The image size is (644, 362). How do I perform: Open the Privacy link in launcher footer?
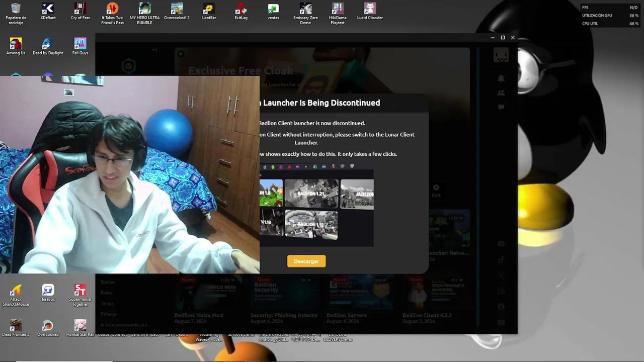point(108,314)
